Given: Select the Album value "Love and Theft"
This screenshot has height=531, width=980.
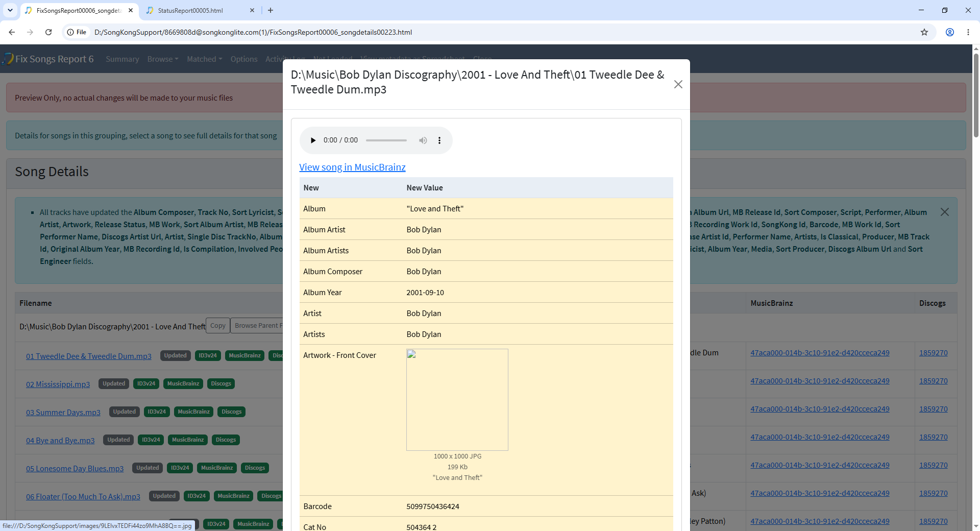Looking at the screenshot, I should pyautogui.click(x=435, y=209).
